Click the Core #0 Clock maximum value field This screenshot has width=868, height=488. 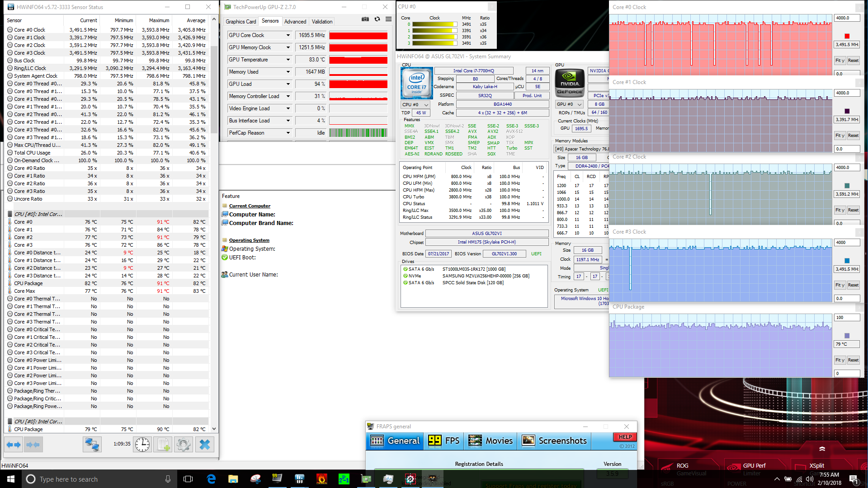[x=846, y=18]
